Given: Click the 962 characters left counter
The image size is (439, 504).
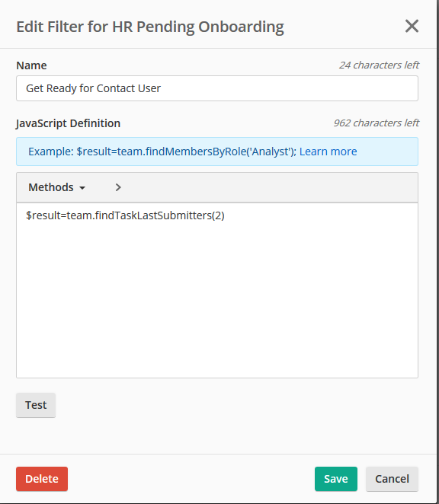Looking at the screenshot, I should 377,123.
